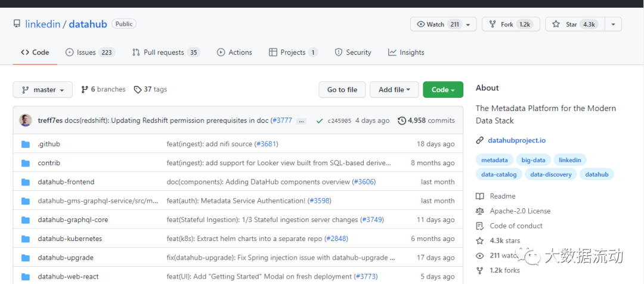The width and height of the screenshot is (644, 284).
Task: Open the #3598 pull request link
Action: pyautogui.click(x=319, y=201)
